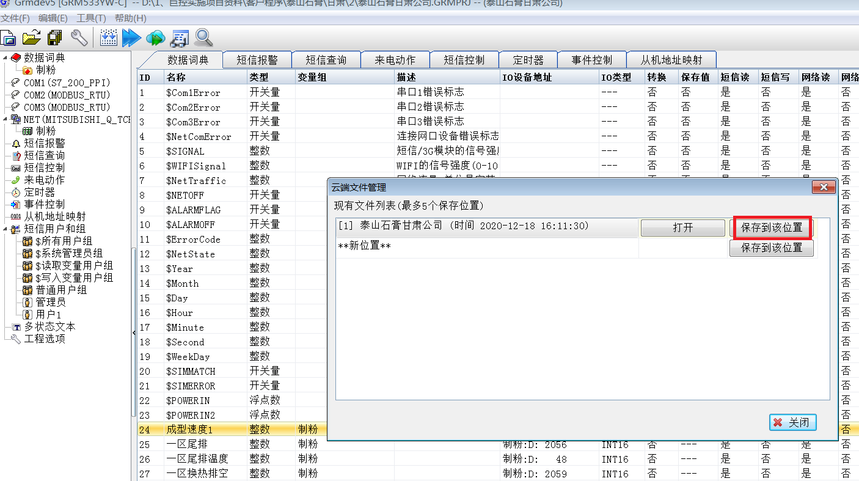
Task: Open a project via the folder icon
Action: [x=31, y=38]
